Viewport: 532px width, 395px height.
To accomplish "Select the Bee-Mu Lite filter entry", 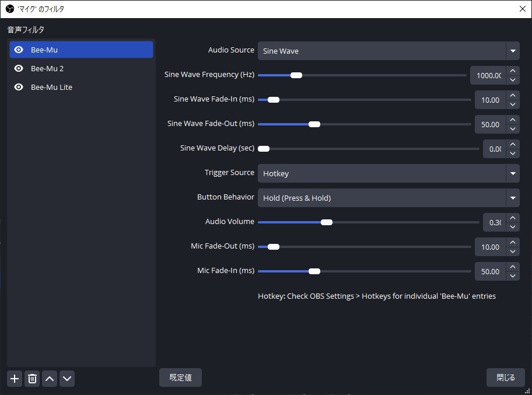I will coord(81,87).
